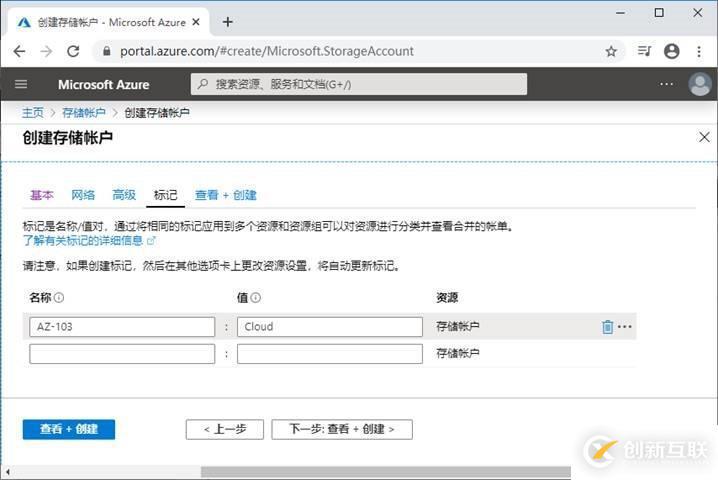This screenshot has height=480, width=718.
Task: Navigate to 存储帐户 breadcrumb
Action: pyautogui.click(x=84, y=113)
